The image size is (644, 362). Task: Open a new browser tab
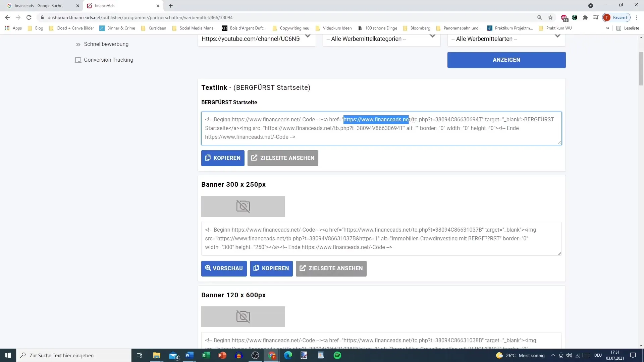point(171,6)
